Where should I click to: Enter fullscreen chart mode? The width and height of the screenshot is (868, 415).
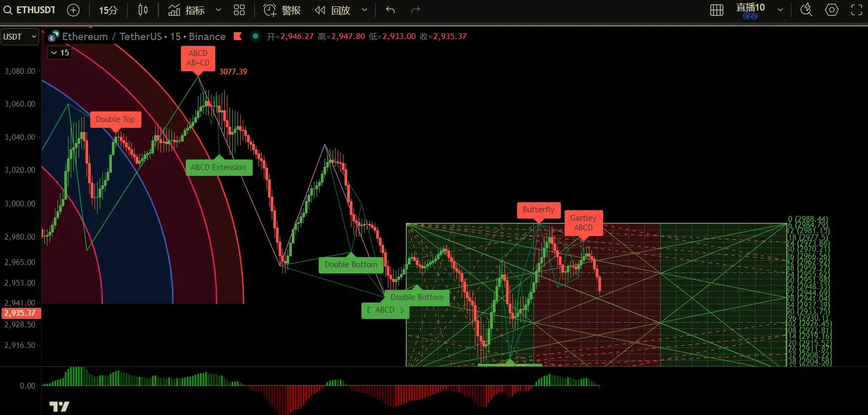pos(857,10)
